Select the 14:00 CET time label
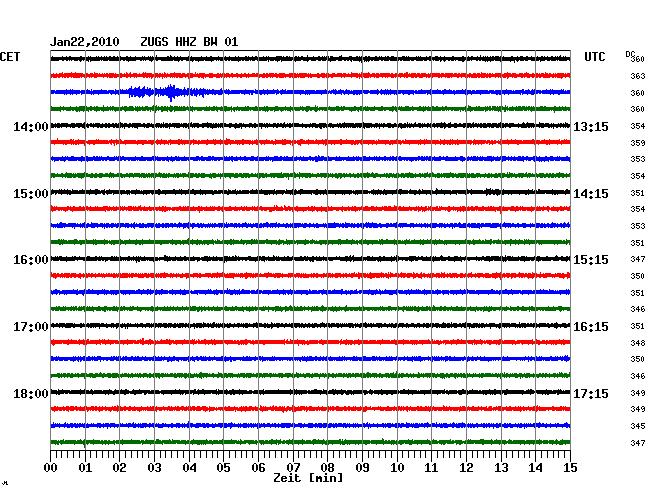Image resolution: width=650 pixels, height=494 pixels. [31, 127]
